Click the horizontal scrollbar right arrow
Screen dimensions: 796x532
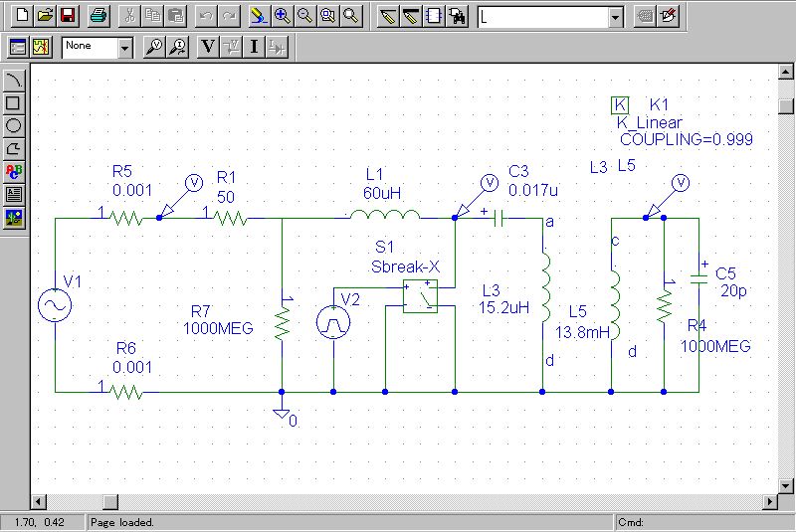coord(767,501)
